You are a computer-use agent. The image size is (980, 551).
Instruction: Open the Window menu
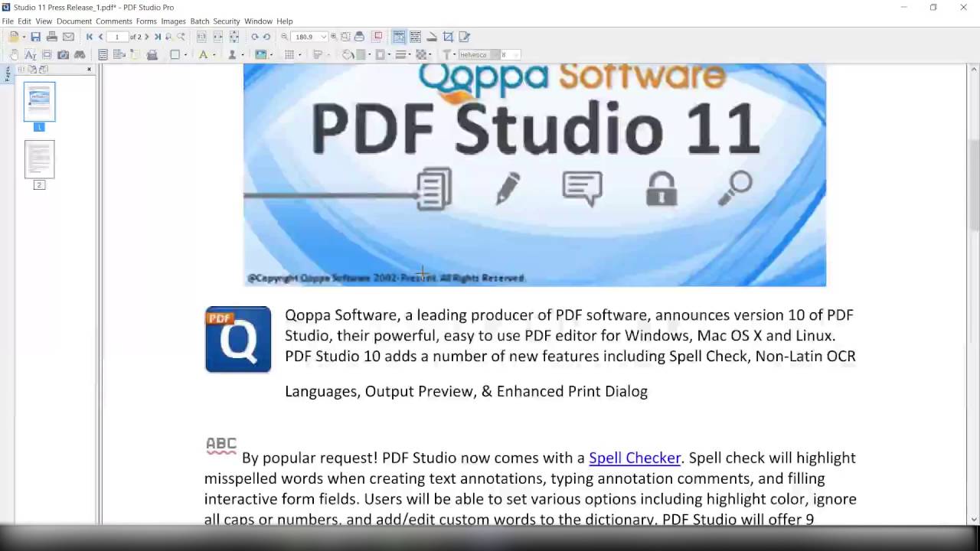pyautogui.click(x=258, y=21)
